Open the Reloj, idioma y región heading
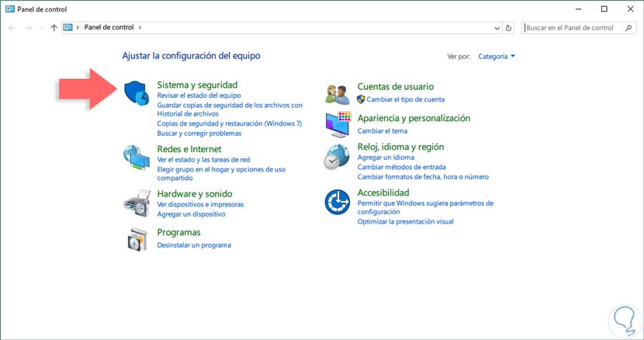The height and width of the screenshot is (340, 644). (400, 147)
